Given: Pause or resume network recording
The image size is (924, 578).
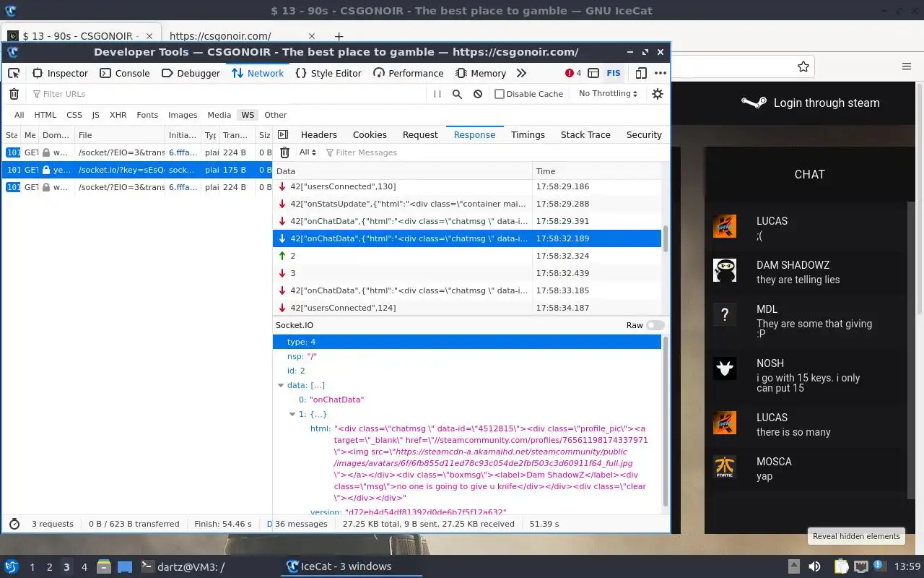Looking at the screenshot, I should pos(437,94).
